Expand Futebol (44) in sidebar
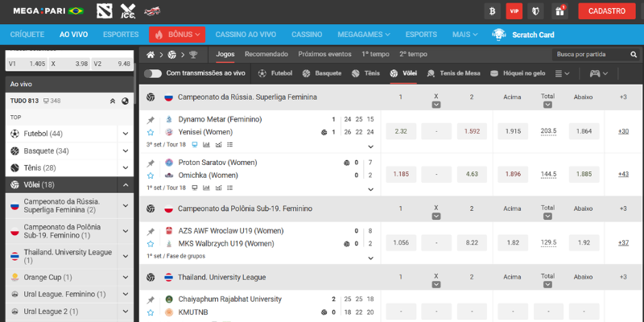Screen dimensions: 644x322 coord(126,134)
